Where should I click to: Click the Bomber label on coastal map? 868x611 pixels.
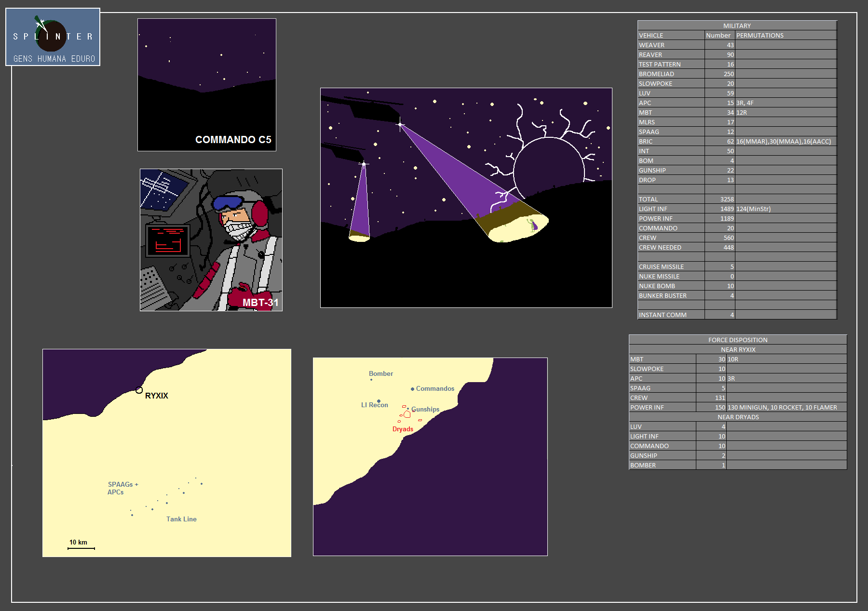click(380, 373)
